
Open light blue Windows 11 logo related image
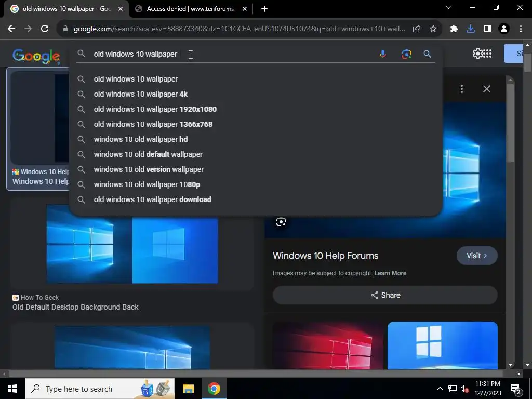click(x=443, y=345)
